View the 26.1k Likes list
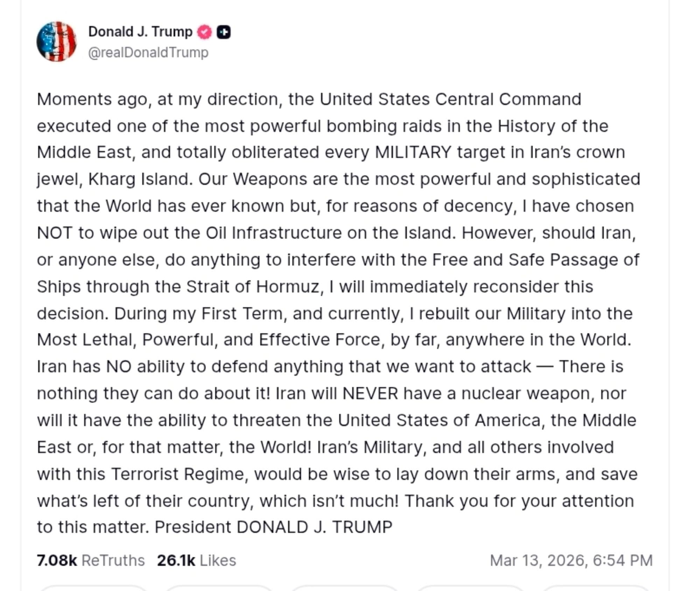This screenshot has width=700, height=591. pyautogui.click(x=196, y=560)
